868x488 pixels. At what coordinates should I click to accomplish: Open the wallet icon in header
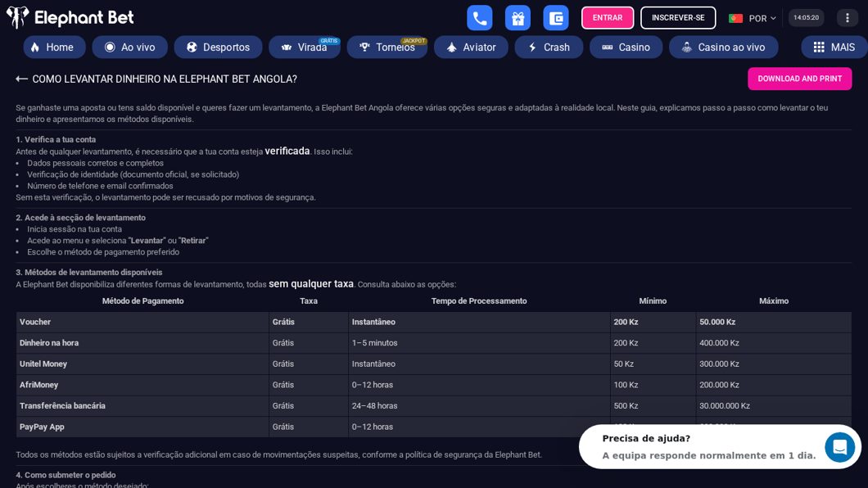click(x=556, y=18)
